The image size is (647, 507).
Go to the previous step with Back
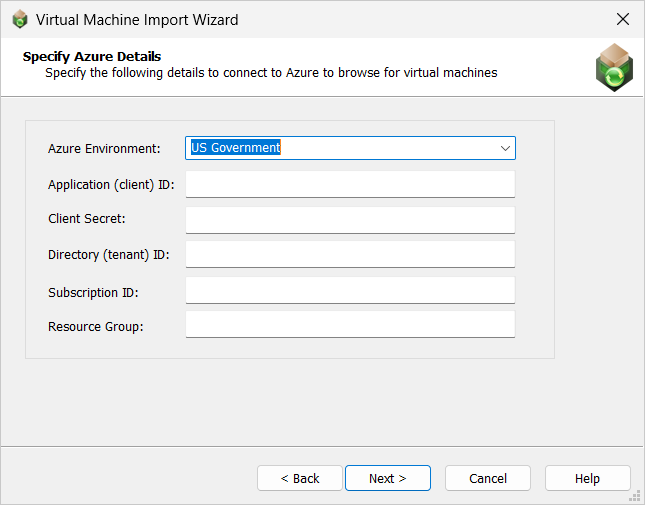pyautogui.click(x=300, y=478)
